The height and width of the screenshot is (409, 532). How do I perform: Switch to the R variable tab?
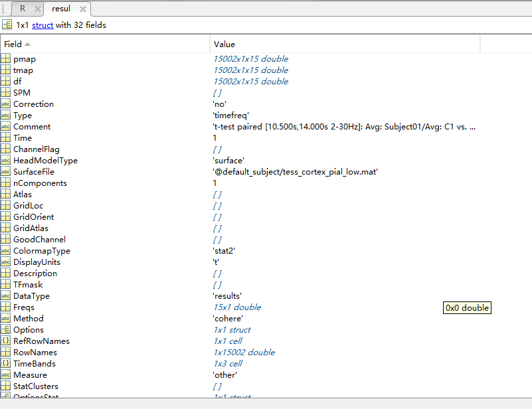point(23,9)
